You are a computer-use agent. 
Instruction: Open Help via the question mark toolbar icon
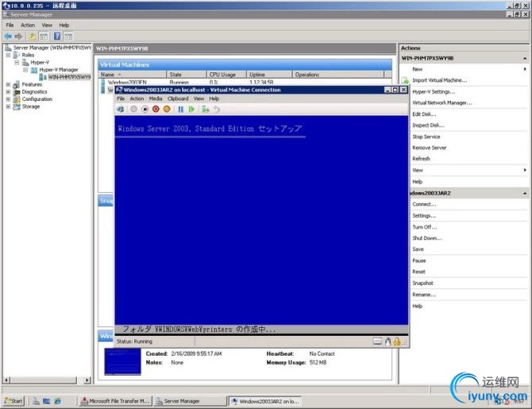coord(57,37)
